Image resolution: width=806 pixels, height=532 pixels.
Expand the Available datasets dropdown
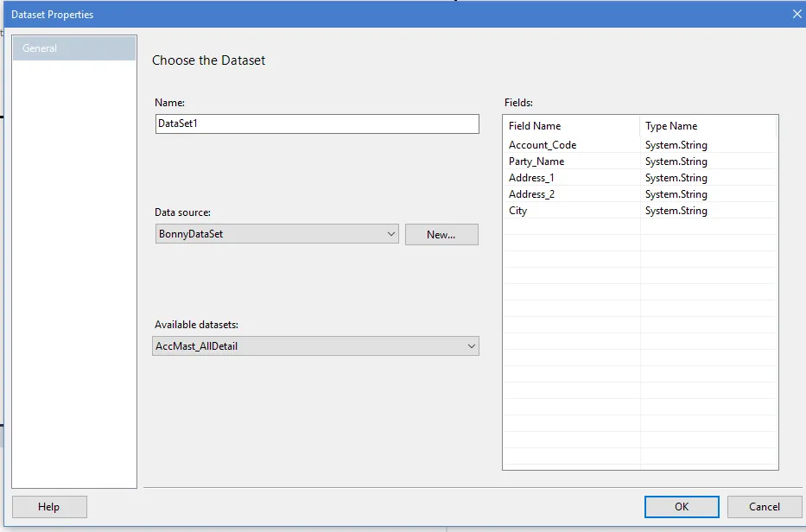click(x=315, y=346)
